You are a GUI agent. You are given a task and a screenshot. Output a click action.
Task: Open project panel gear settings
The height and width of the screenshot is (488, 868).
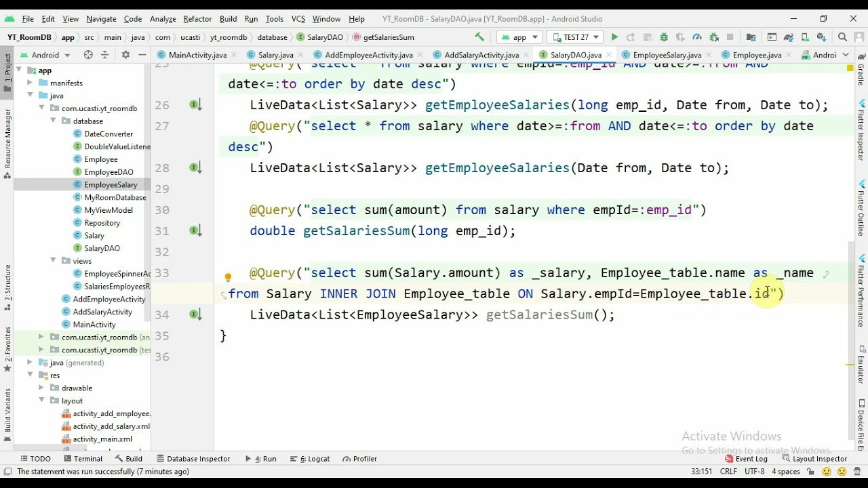(125, 55)
